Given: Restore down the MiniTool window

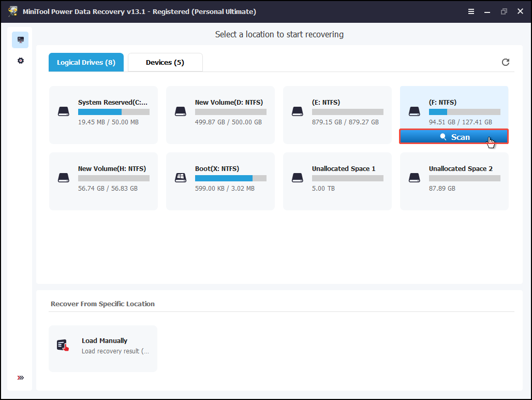Looking at the screenshot, I should click(x=504, y=11).
